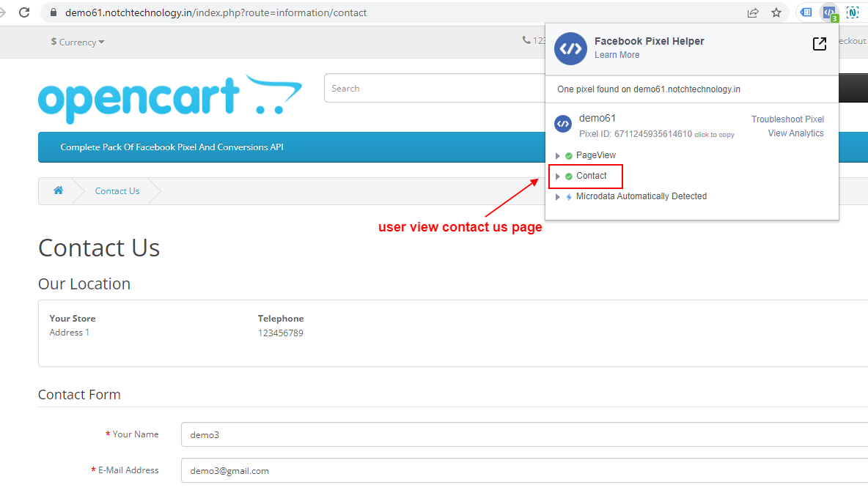Click the OpenCart logo

pyautogui.click(x=170, y=98)
